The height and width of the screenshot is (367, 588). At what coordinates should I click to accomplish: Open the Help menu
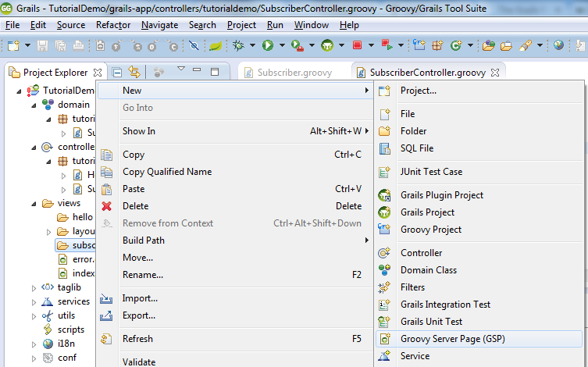pos(349,25)
